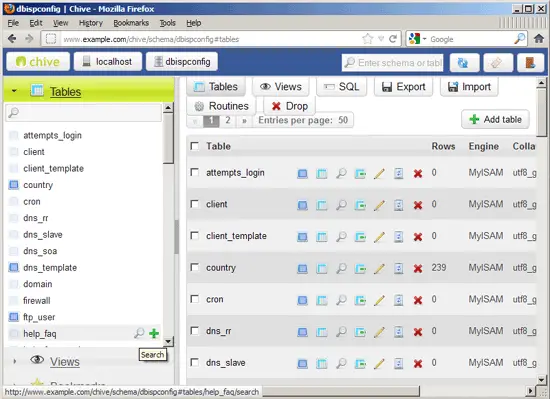This screenshot has height=399, width=550.
Task: Click red drop X in cron row
Action: (418, 300)
